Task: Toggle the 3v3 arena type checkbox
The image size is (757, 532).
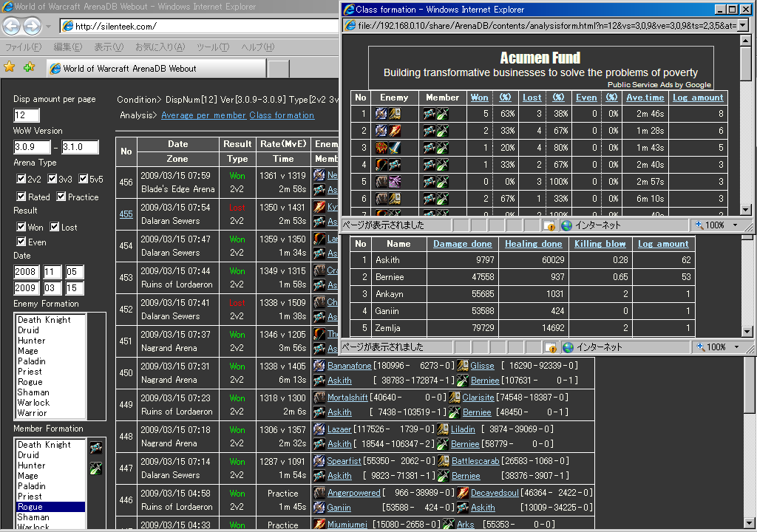Action: 52,179
